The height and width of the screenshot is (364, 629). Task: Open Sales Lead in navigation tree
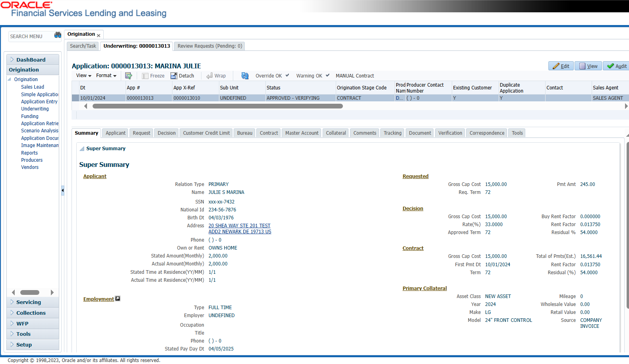(33, 87)
